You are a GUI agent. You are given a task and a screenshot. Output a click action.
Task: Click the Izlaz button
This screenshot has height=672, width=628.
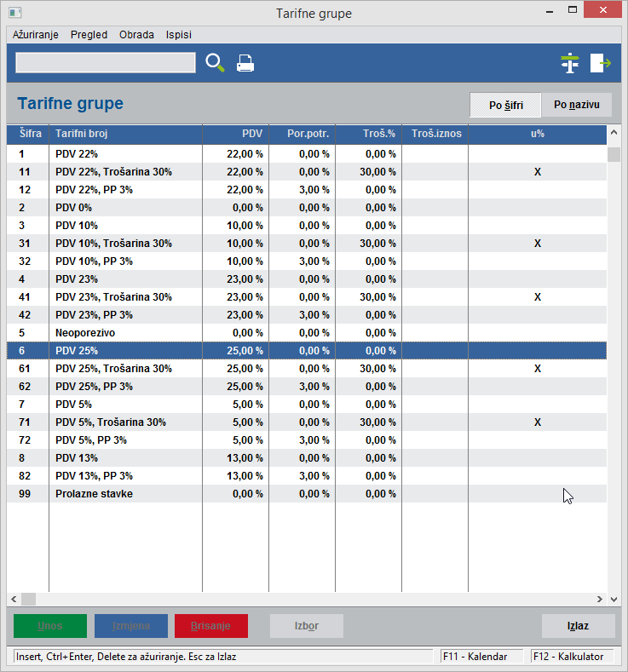tap(578, 626)
